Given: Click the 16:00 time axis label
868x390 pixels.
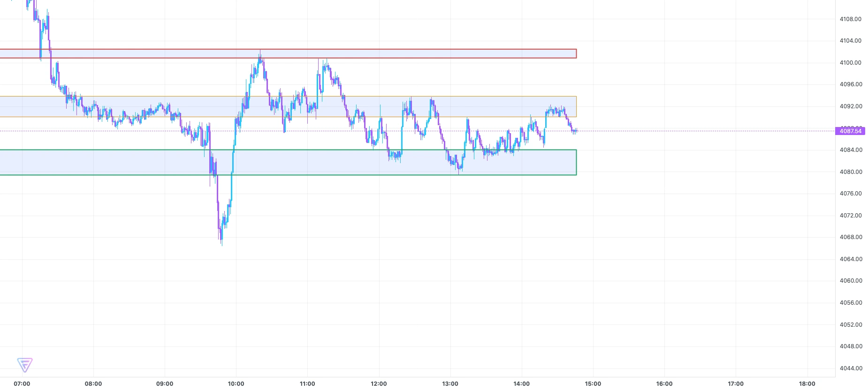Looking at the screenshot, I should (x=664, y=384).
